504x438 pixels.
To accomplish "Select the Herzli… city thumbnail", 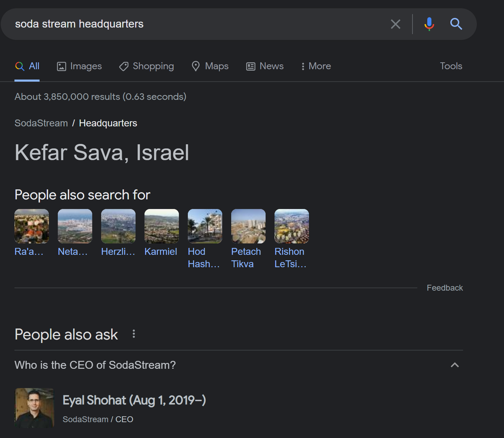I will (118, 226).
